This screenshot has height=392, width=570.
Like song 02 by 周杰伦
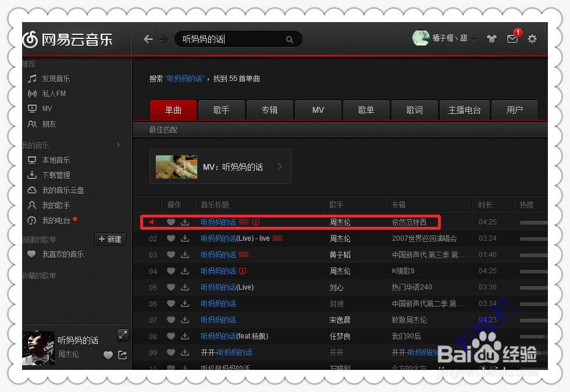click(171, 238)
